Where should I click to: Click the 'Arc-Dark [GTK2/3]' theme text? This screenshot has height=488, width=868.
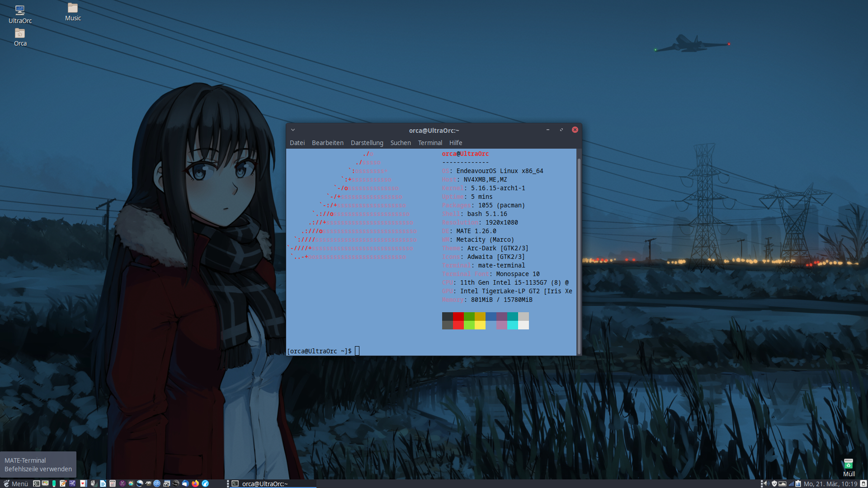click(498, 248)
